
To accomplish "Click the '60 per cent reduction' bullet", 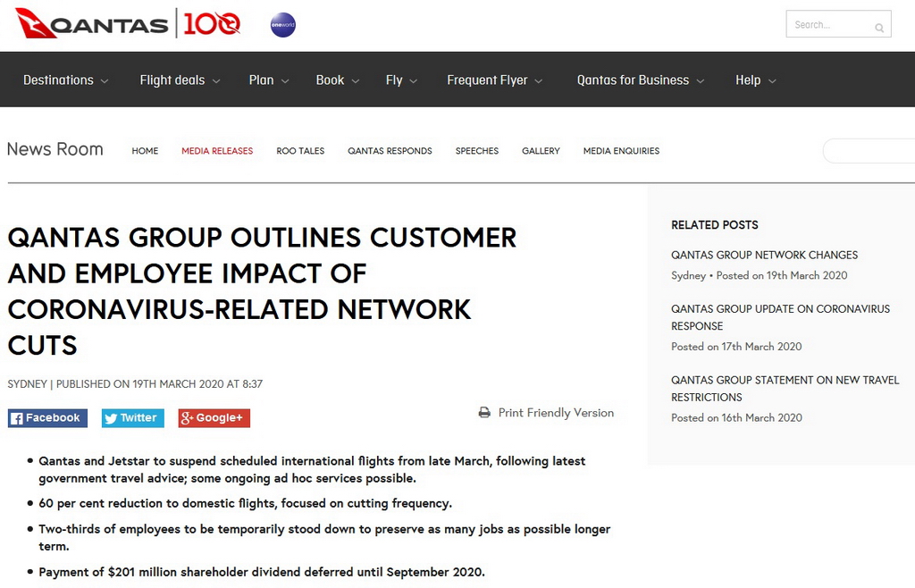I will click(x=245, y=503).
